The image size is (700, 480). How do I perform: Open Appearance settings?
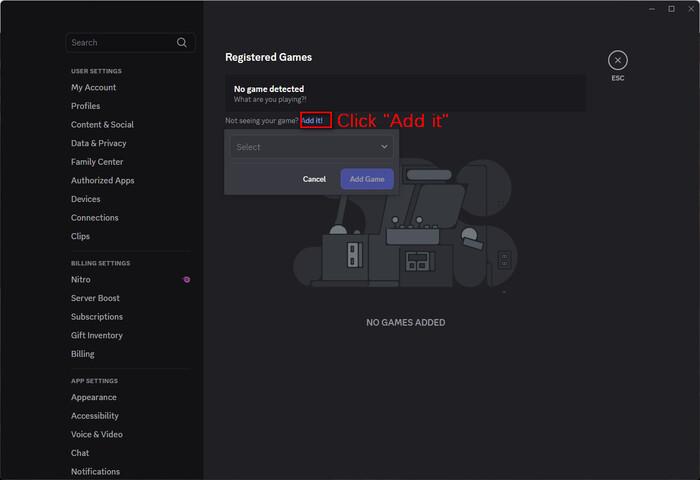click(x=94, y=397)
